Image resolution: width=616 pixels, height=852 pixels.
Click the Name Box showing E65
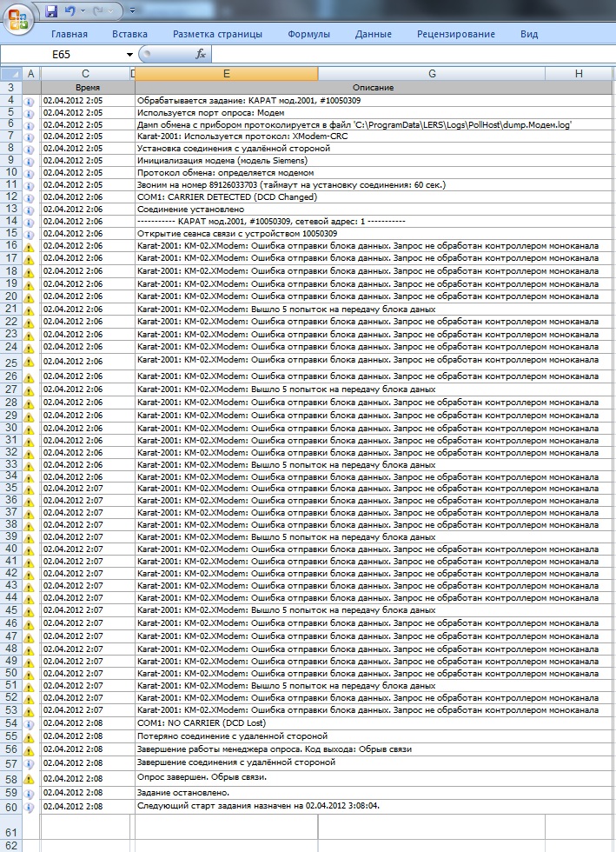pos(62,54)
